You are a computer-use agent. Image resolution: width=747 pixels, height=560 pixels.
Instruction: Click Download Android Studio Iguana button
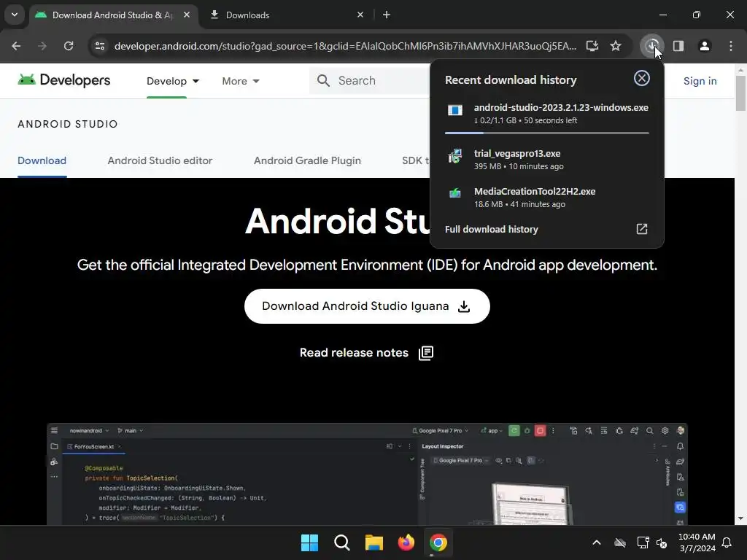pos(367,306)
